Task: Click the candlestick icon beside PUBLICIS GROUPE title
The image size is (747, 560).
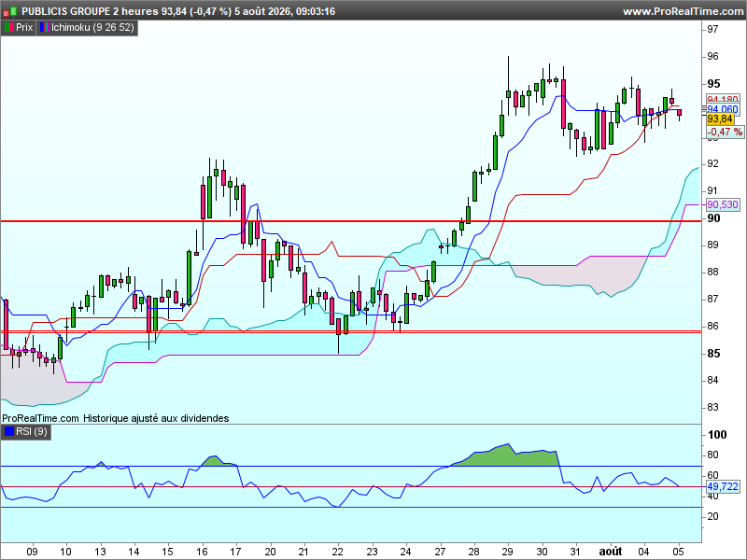Action: click(10, 11)
